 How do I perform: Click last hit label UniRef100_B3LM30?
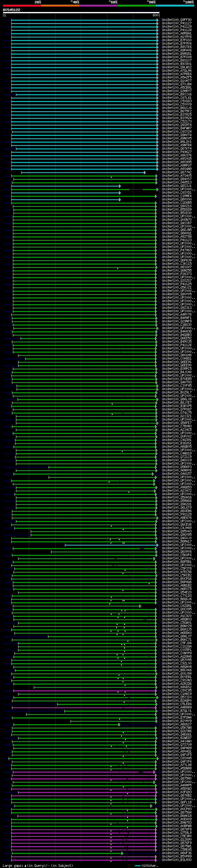click(x=176, y=860)
